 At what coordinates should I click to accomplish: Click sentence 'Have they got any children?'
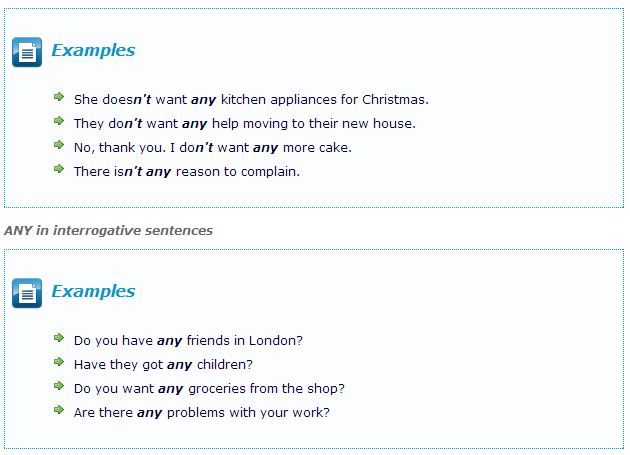click(163, 365)
